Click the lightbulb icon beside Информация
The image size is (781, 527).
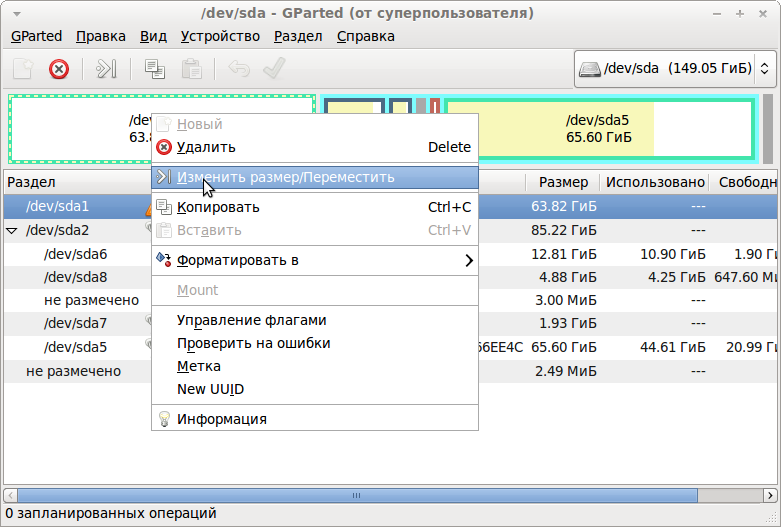click(164, 419)
